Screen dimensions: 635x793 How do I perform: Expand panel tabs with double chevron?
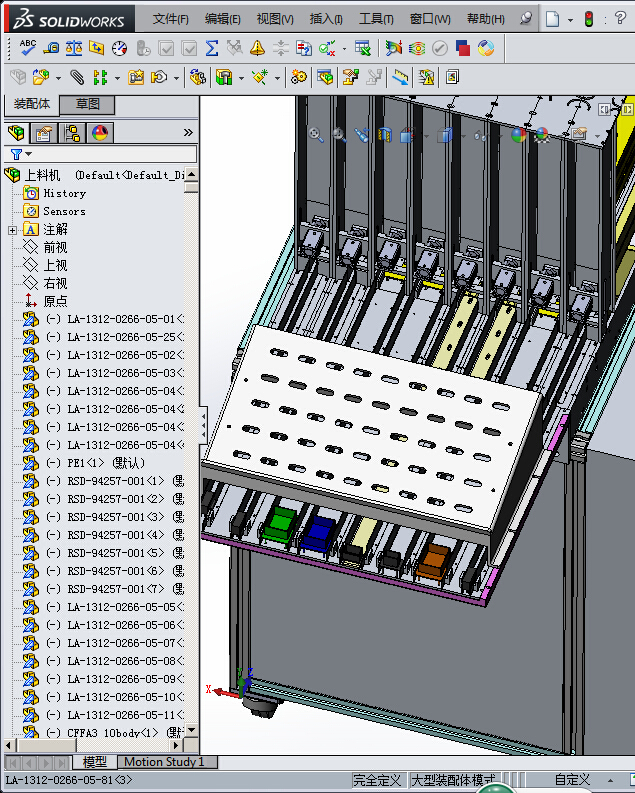tap(188, 133)
